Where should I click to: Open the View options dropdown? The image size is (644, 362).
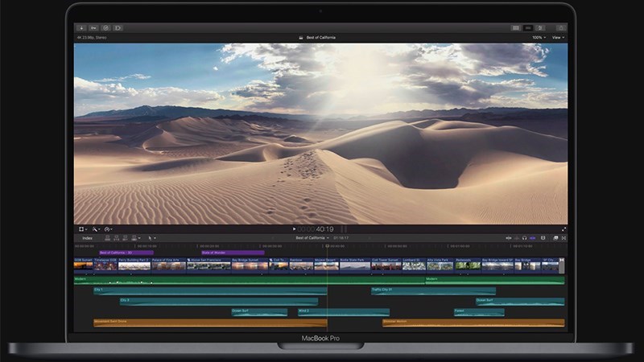[558, 37]
